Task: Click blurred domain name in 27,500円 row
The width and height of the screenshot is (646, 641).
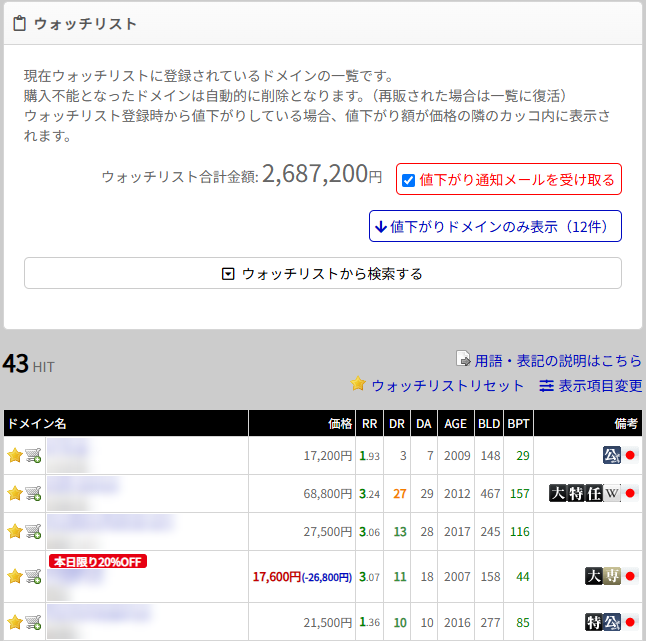Action: pyautogui.click(x=111, y=523)
